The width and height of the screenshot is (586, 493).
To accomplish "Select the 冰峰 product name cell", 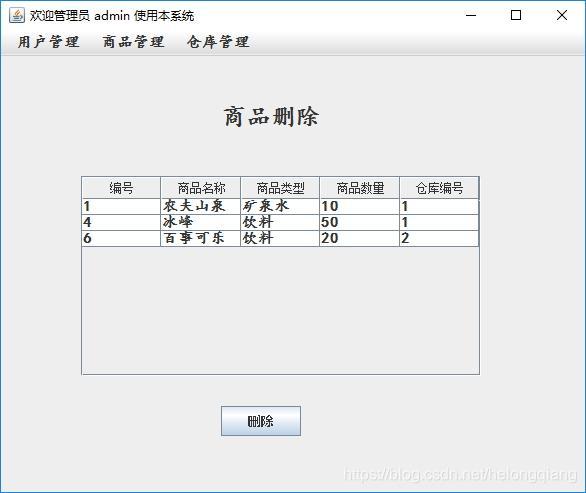I will 201,222.
